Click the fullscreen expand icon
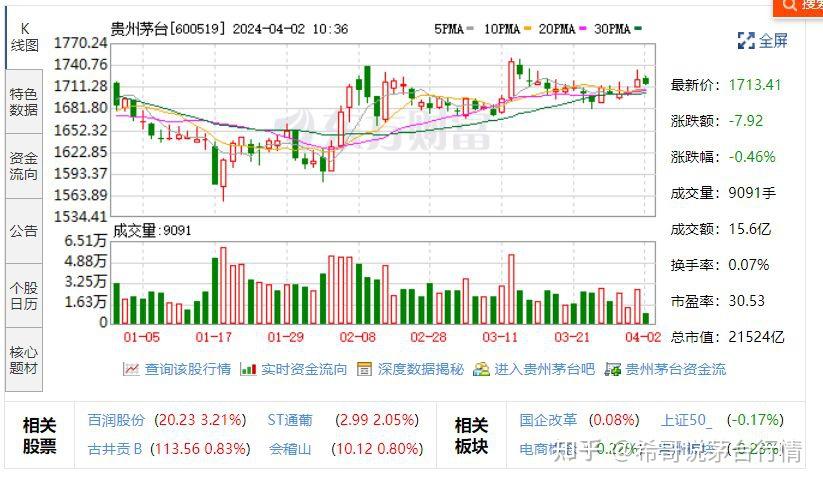The width and height of the screenshot is (823, 484). coord(746,40)
